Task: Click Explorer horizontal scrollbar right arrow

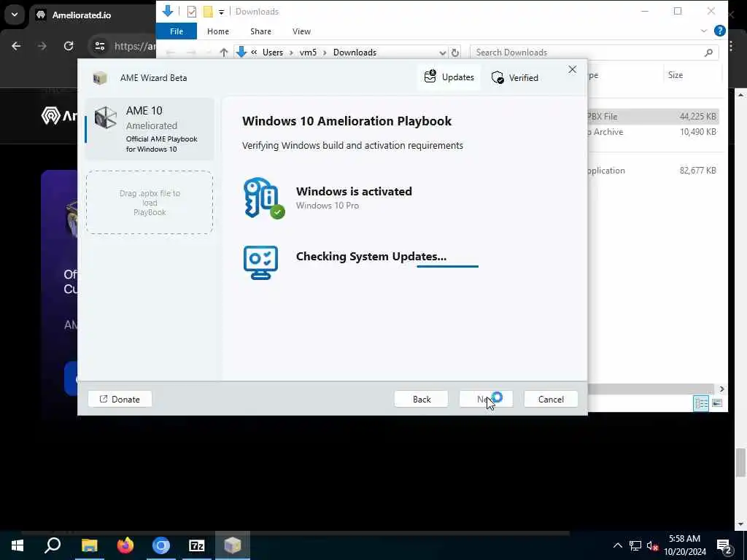Action: (721, 389)
